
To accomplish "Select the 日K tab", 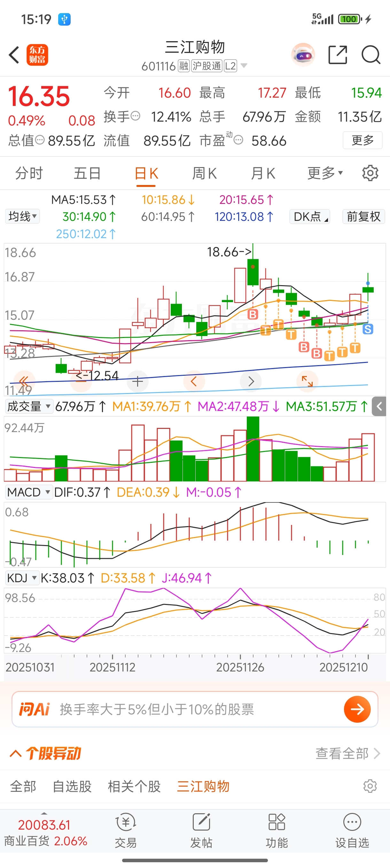I will pos(146,174).
